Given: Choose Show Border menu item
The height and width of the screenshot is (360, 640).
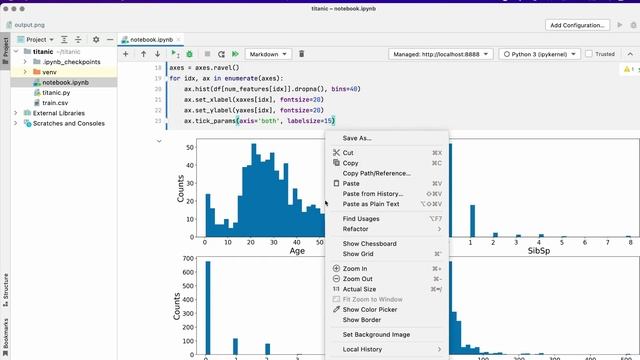Looking at the screenshot, I should click(x=387, y=320).
